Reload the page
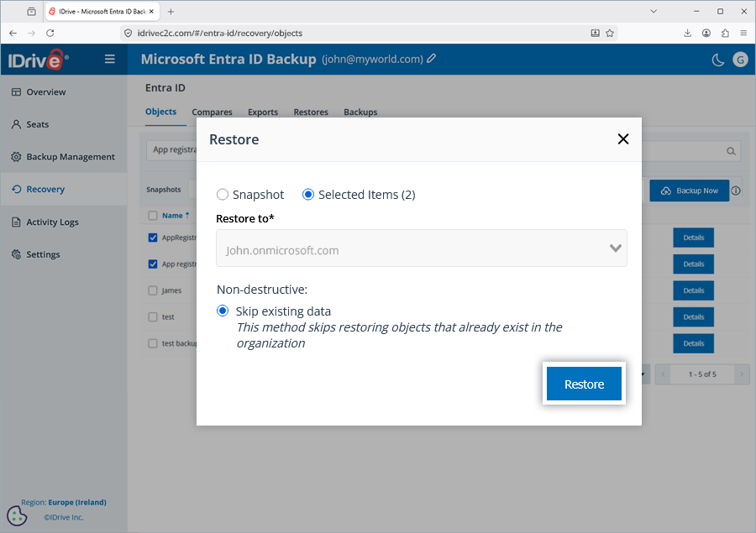The image size is (756, 533). tap(50, 34)
